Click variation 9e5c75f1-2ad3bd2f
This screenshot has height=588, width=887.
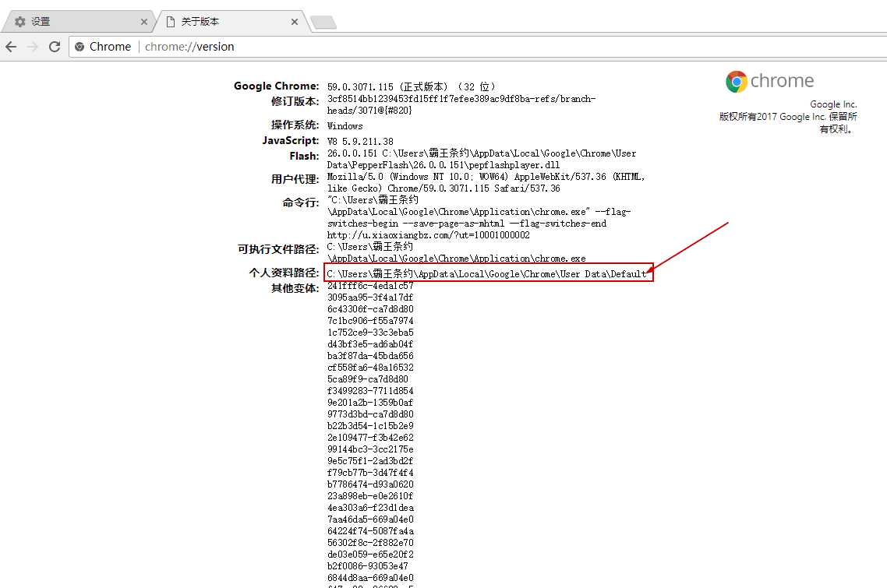[x=370, y=461]
